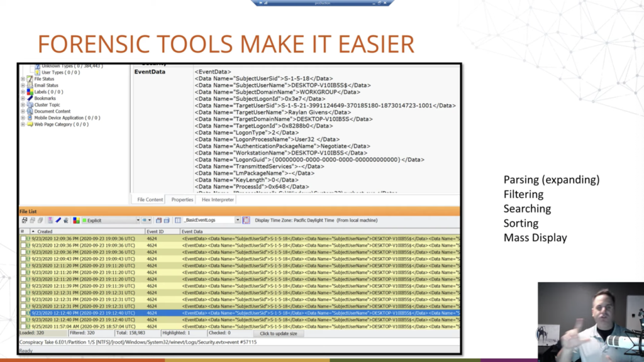Click the icon left of Display Time Zone
Image resolution: width=644 pixels, height=362 pixels.
pos(246,221)
